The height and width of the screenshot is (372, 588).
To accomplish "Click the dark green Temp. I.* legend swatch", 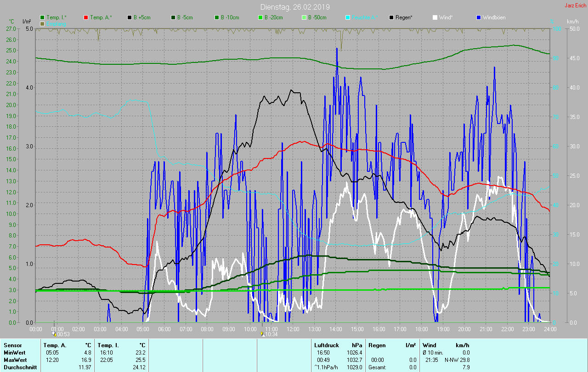I will click(43, 17).
